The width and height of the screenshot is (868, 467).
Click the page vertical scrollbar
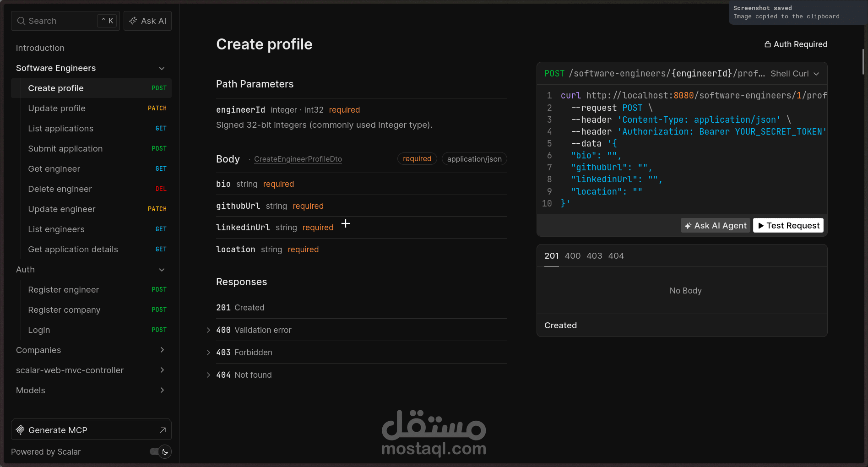pyautogui.click(x=863, y=62)
